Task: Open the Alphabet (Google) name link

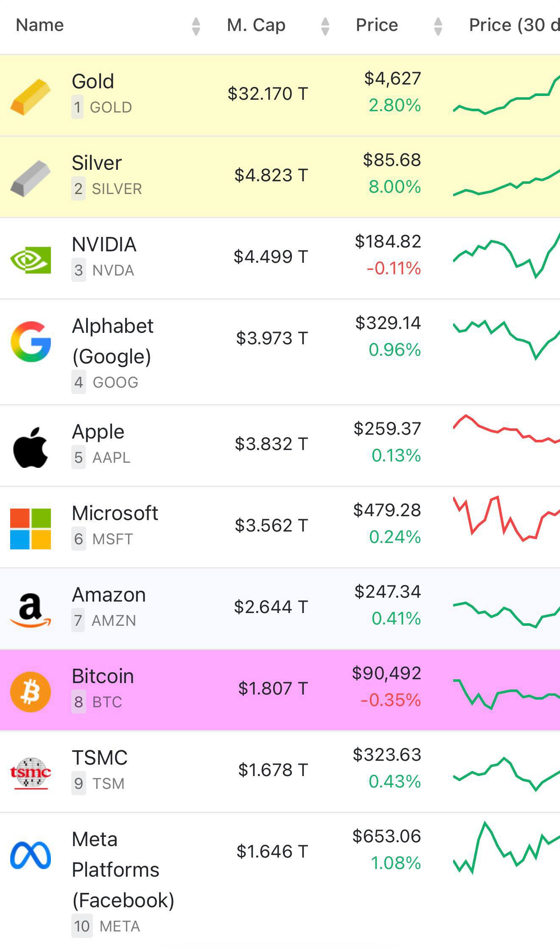Action: 112,341
